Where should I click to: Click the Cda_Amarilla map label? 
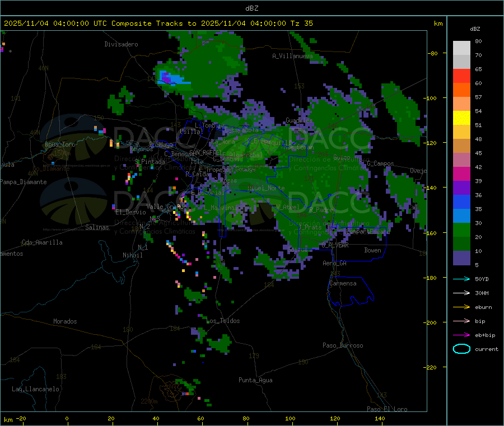pyautogui.click(x=42, y=242)
